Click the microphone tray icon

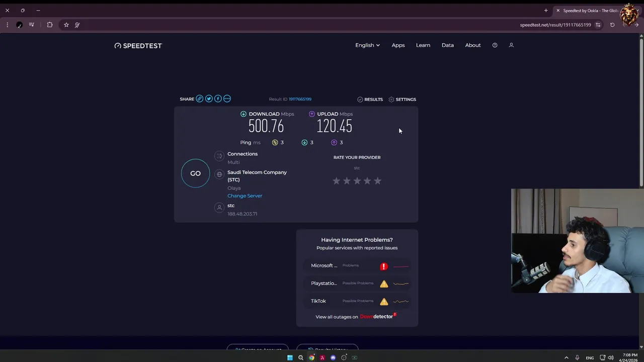(x=578, y=358)
